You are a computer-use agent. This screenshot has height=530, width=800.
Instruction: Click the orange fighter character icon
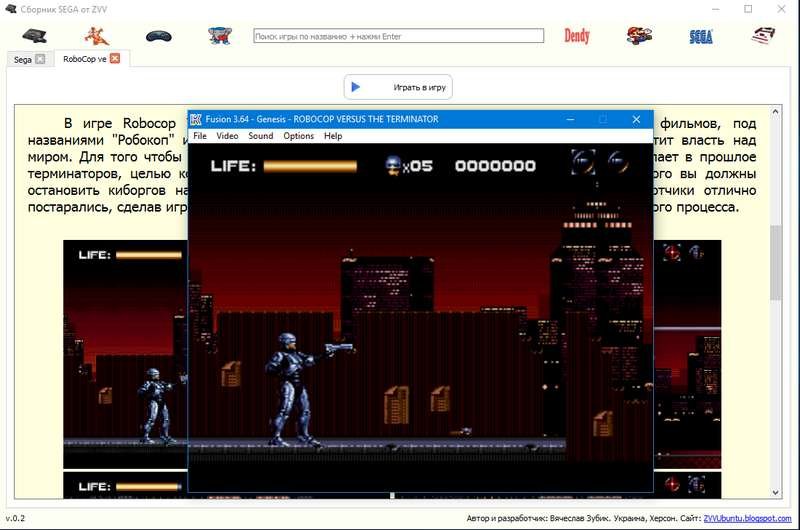point(97,36)
